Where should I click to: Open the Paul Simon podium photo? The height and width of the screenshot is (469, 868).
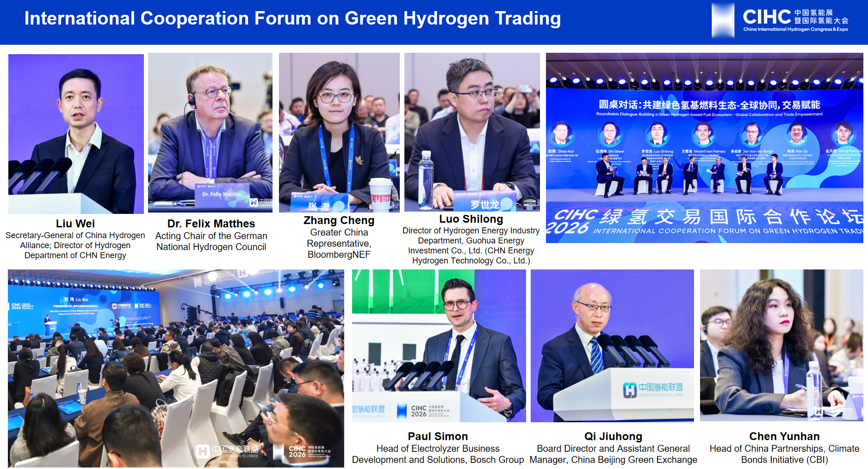(439, 345)
